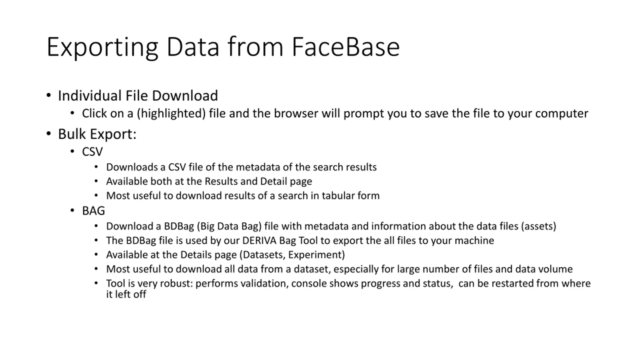The width and height of the screenshot is (644, 362).
Task: Click the word assets in parentheses
Action: (x=539, y=227)
